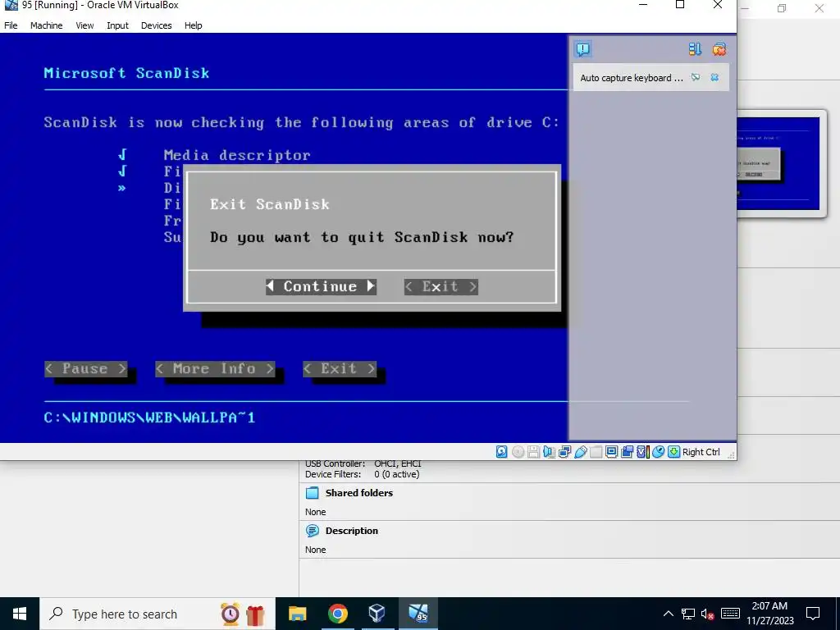The height and width of the screenshot is (630, 840).
Task: Click Description speech bubble icon in Manager
Action: point(312,531)
